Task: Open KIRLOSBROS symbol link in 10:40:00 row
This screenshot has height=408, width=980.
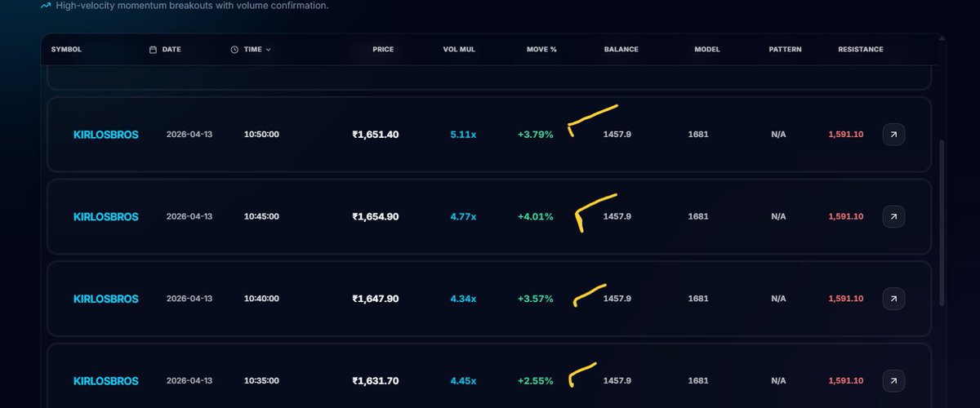Action: click(106, 299)
